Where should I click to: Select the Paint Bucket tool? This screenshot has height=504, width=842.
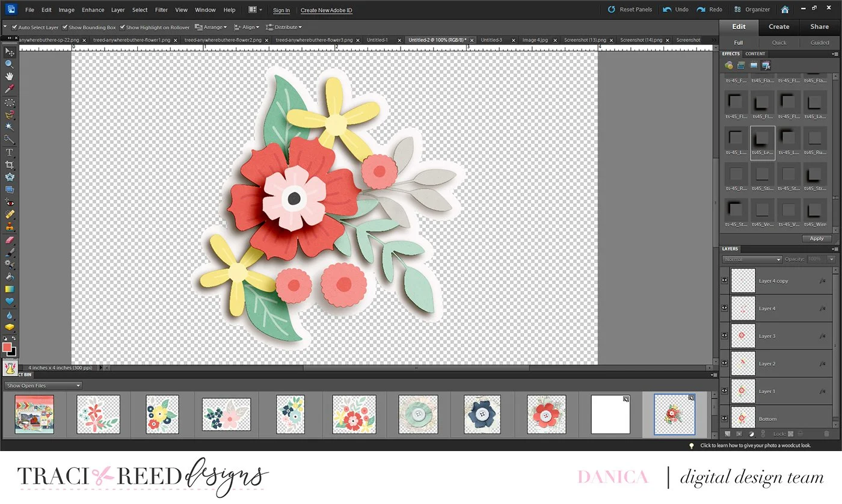tap(9, 277)
